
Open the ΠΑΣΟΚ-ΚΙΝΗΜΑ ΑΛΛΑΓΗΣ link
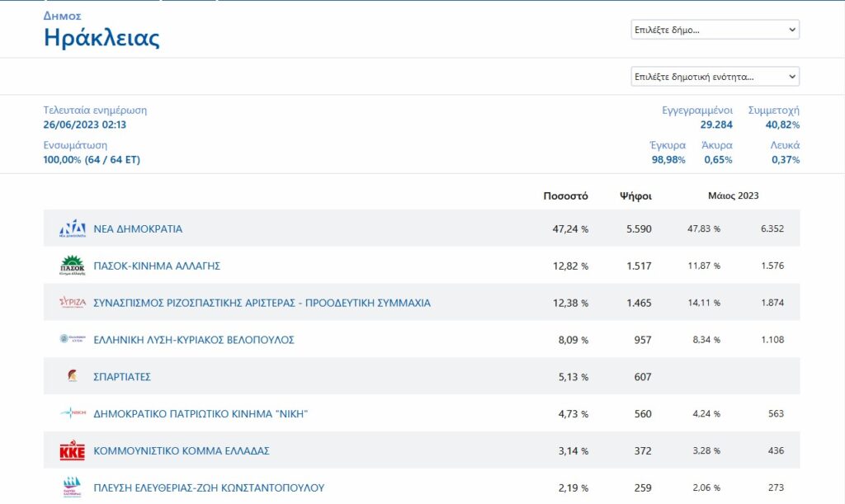click(x=157, y=266)
